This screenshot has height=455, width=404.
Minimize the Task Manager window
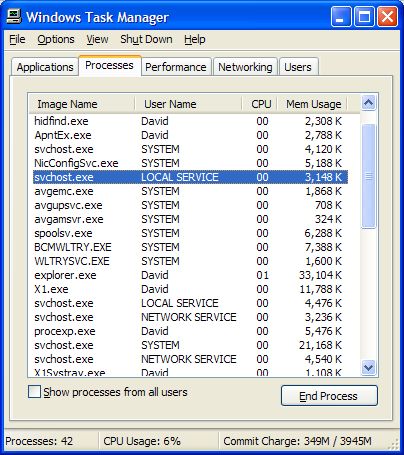coord(341,17)
